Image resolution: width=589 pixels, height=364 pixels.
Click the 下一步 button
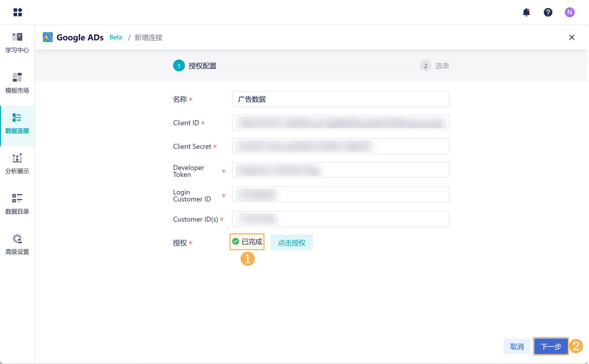coord(551,346)
